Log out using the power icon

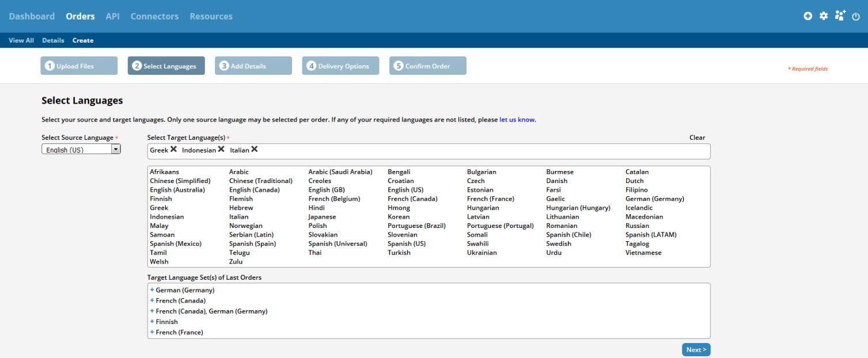pyautogui.click(x=855, y=16)
